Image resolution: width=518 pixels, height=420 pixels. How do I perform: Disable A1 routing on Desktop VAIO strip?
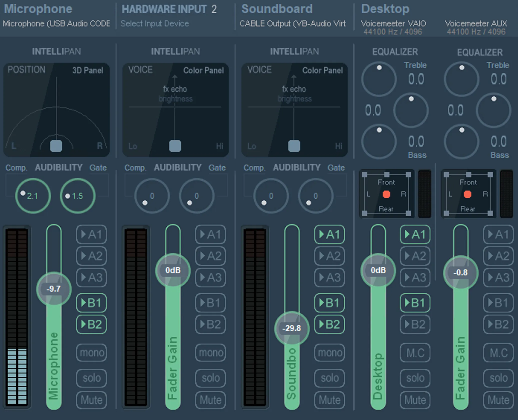[415, 234]
